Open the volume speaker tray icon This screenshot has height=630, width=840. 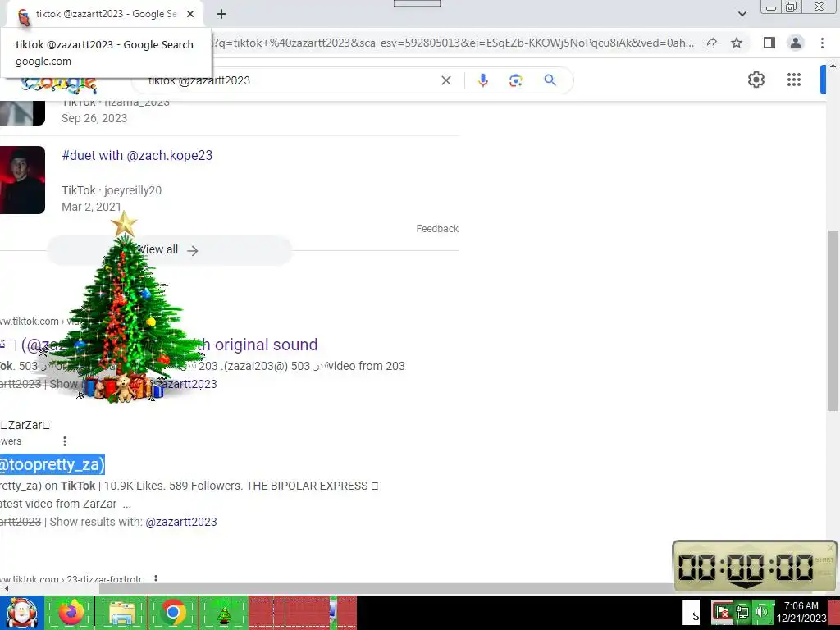click(x=761, y=612)
